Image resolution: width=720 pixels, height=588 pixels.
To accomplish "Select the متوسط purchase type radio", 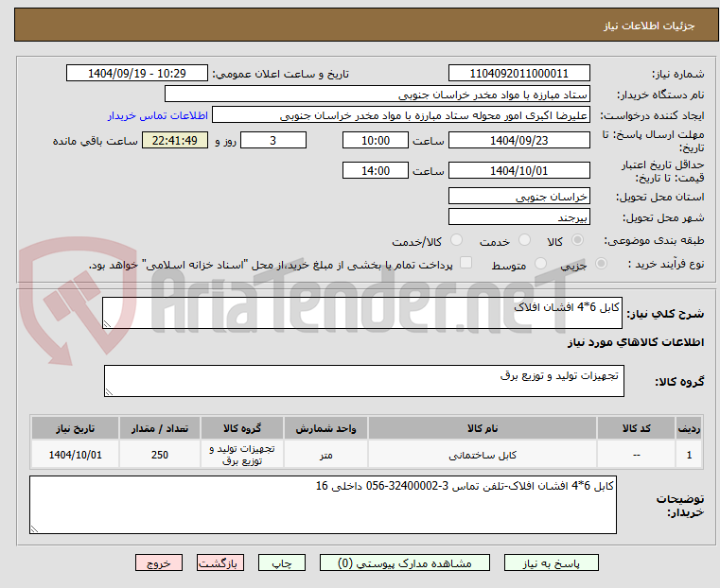I will point(540,263).
